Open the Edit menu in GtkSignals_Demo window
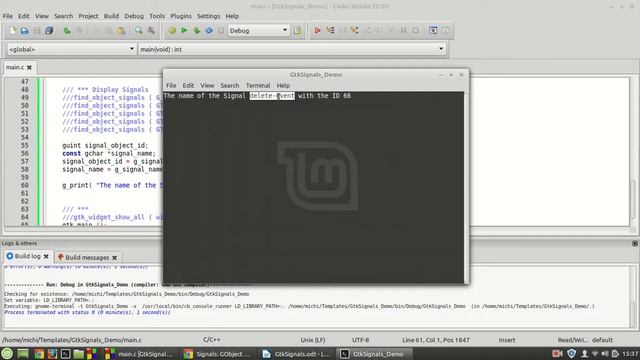The width and height of the screenshot is (640, 360). pos(188,85)
